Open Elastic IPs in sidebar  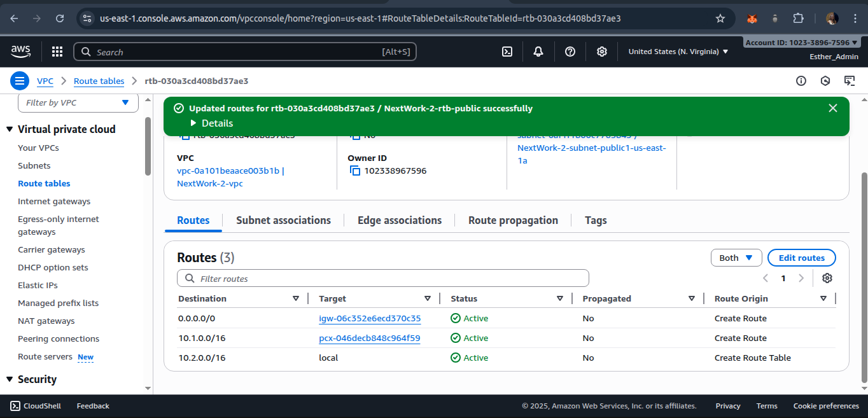38,285
